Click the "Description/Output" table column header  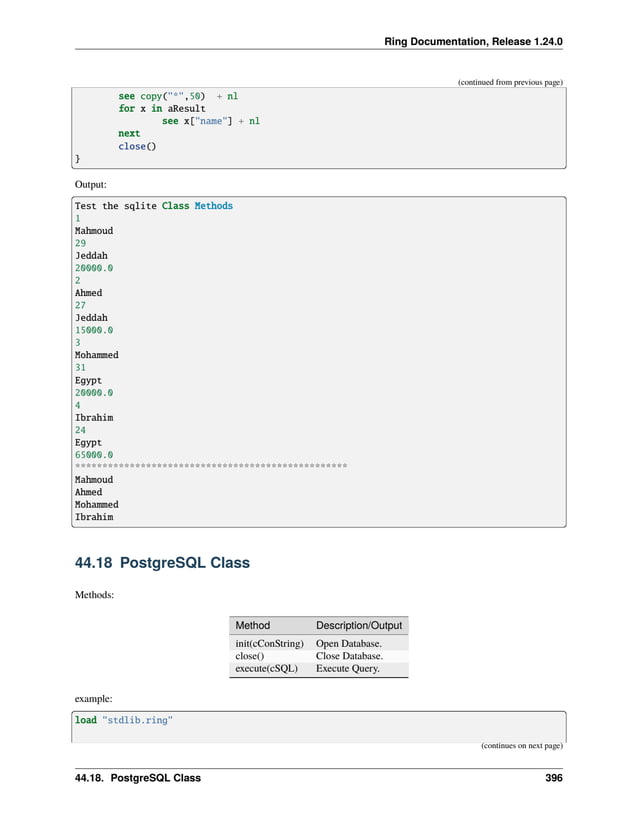coord(359,625)
